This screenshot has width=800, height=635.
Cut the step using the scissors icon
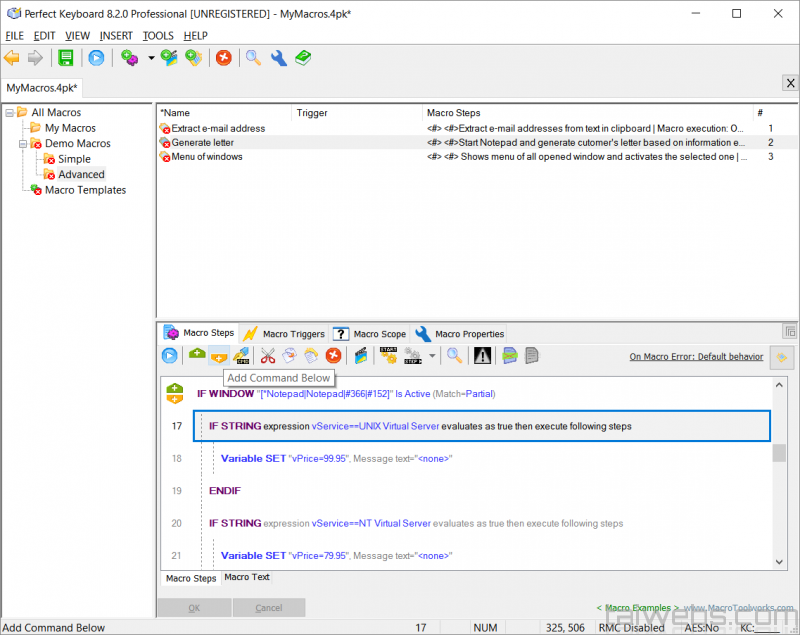pos(268,355)
